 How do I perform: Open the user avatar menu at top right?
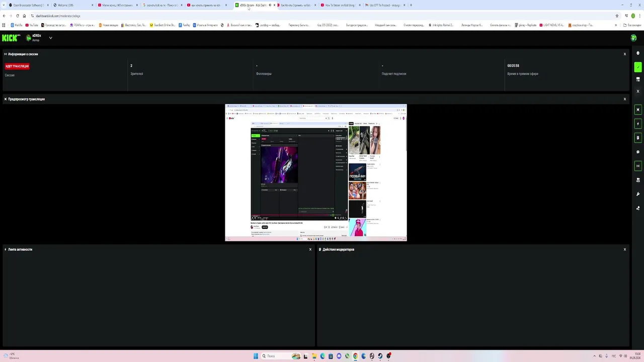(x=633, y=38)
